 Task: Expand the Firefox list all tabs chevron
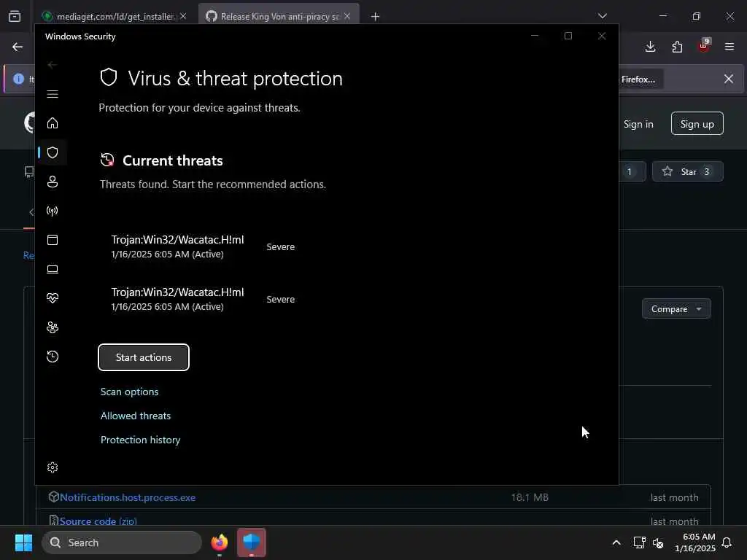pyautogui.click(x=602, y=16)
